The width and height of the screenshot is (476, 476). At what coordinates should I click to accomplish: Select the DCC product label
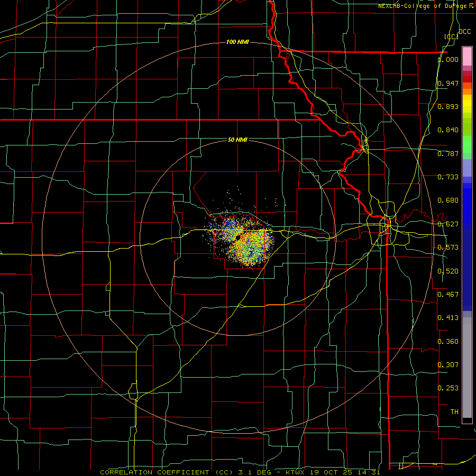point(464,32)
